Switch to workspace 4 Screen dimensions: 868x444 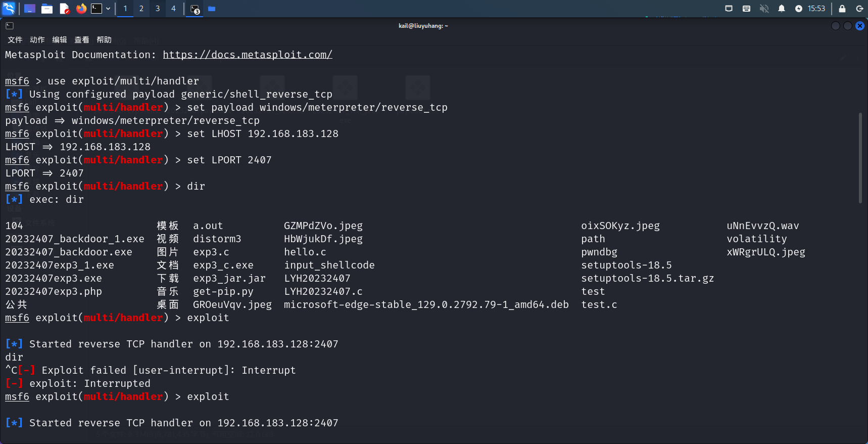pyautogui.click(x=174, y=9)
